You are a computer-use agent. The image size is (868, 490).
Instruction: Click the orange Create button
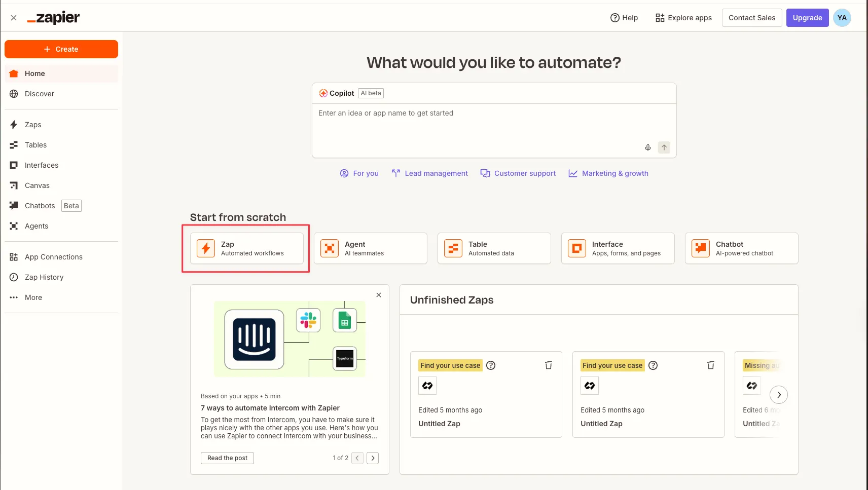[x=61, y=49]
